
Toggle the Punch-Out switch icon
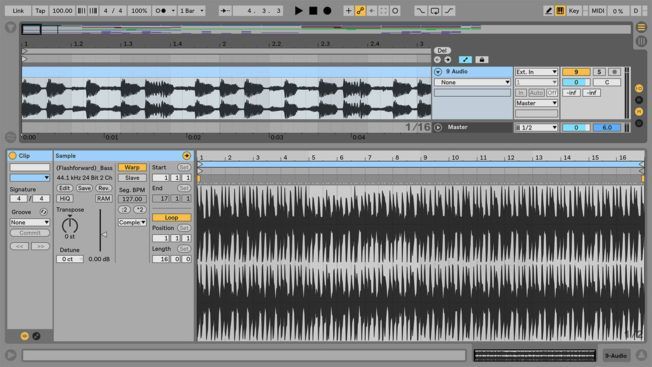(x=449, y=11)
